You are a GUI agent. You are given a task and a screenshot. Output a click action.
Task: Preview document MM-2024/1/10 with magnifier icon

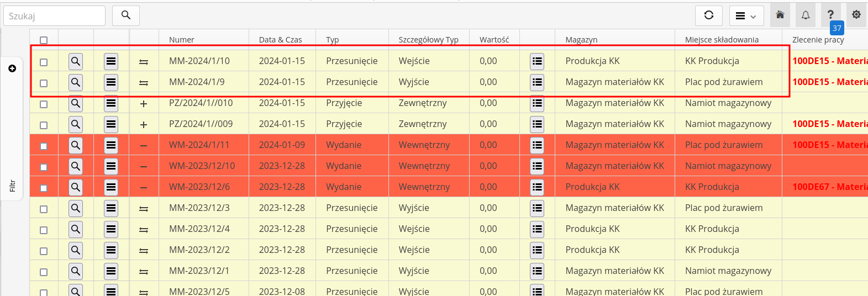[x=76, y=61]
